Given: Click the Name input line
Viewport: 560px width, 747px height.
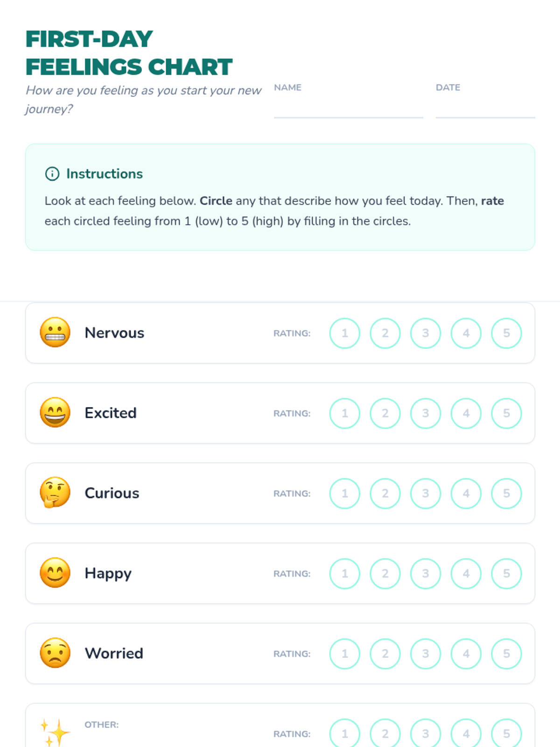Looking at the screenshot, I should pos(348,109).
